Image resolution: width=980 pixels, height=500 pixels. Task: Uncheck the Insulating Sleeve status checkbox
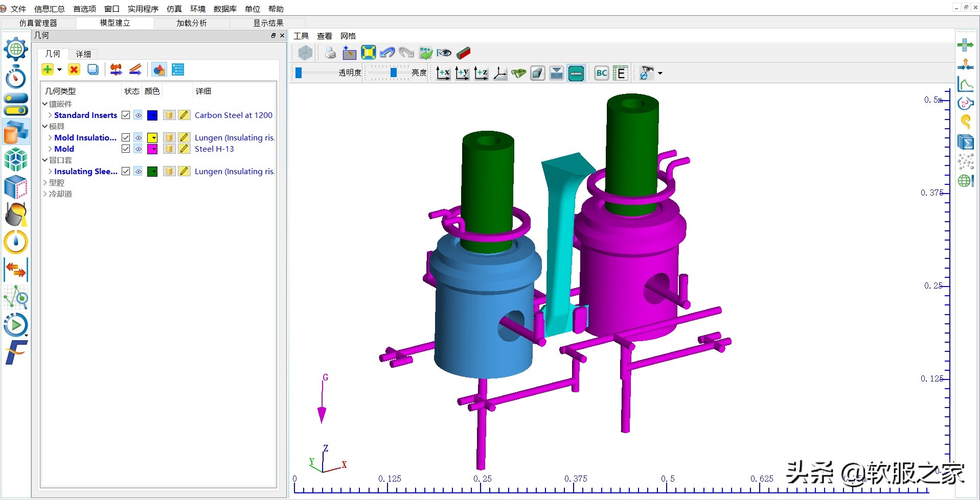126,172
